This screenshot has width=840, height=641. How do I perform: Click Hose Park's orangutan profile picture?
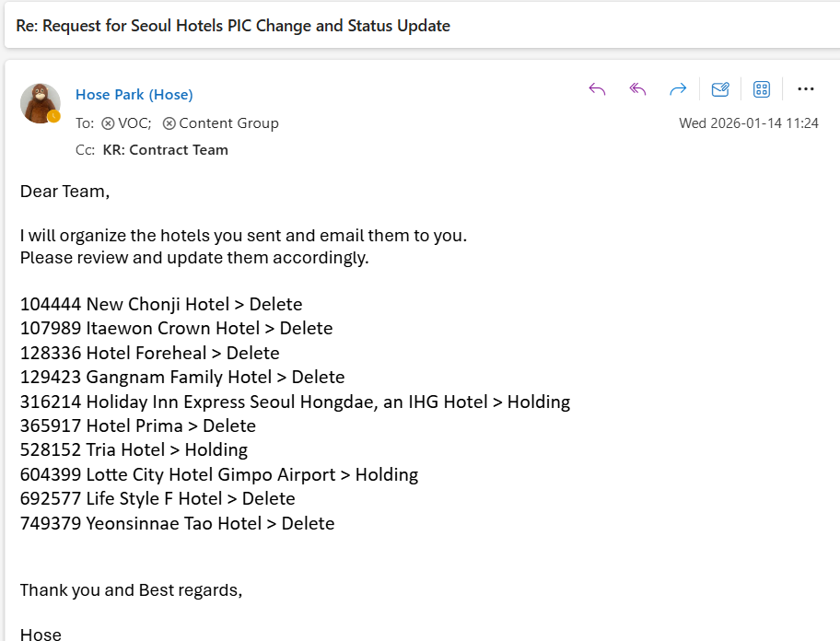click(41, 102)
